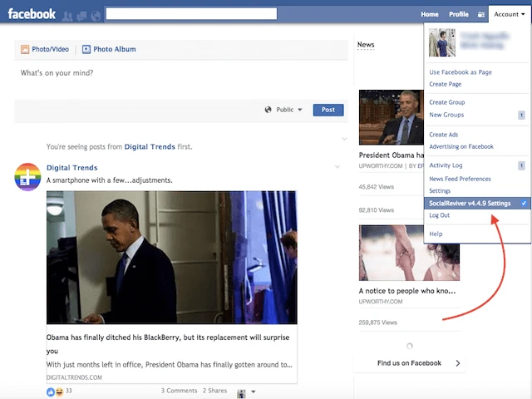Open the 3 Comments link

(179, 390)
